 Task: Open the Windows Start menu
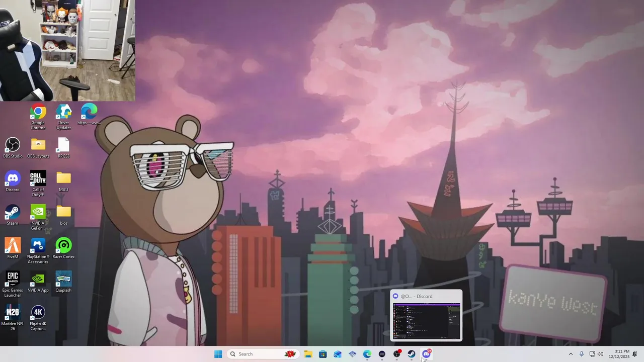[218, 354]
